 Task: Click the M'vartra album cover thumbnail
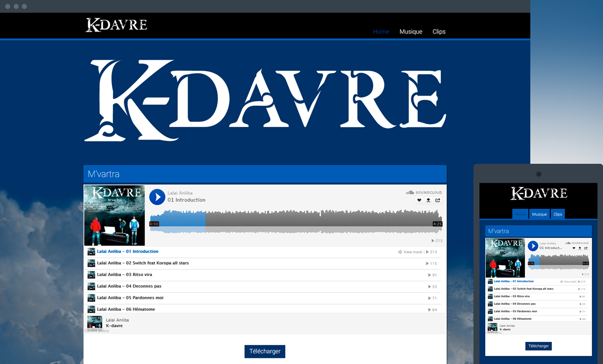coord(114,215)
